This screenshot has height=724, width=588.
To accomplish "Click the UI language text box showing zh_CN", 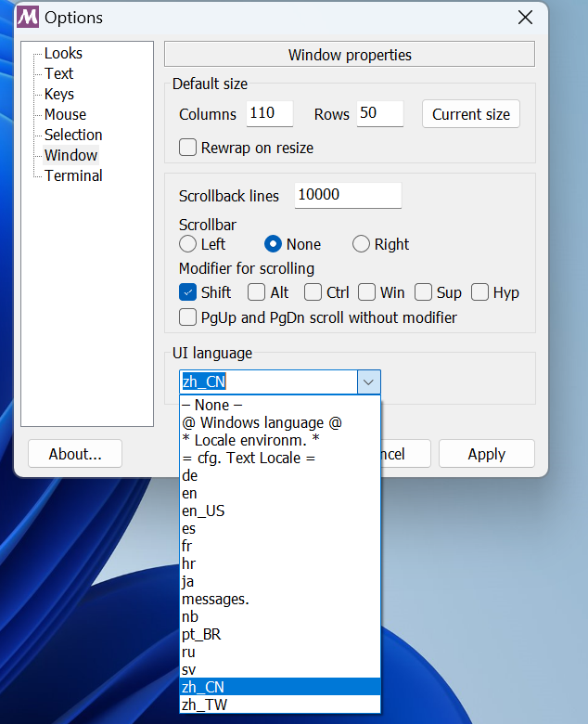I will click(268, 381).
